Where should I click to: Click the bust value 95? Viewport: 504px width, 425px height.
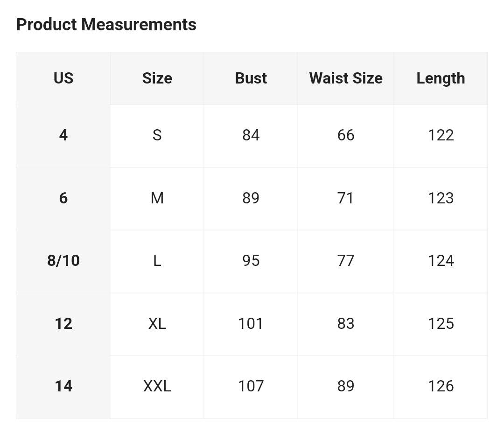251,261
